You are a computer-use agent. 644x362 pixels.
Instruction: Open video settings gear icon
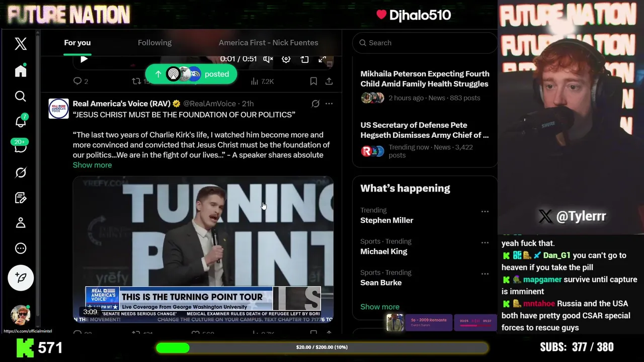point(286,59)
